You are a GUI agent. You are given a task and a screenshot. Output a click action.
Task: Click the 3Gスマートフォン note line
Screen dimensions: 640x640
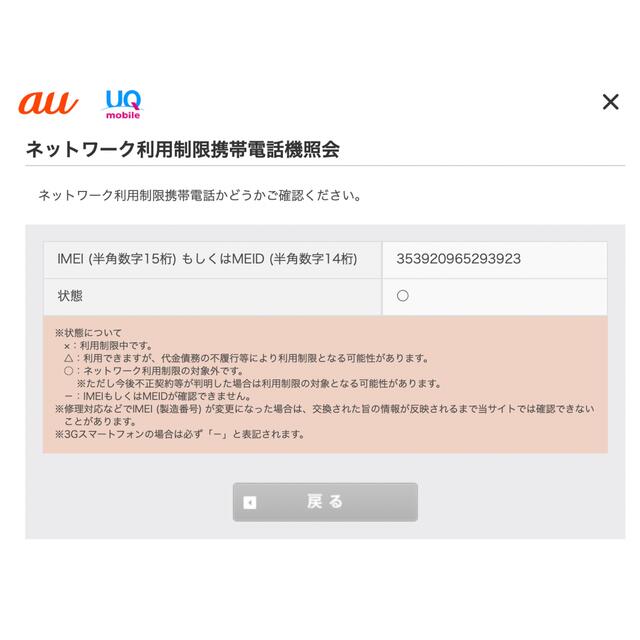(x=180, y=434)
